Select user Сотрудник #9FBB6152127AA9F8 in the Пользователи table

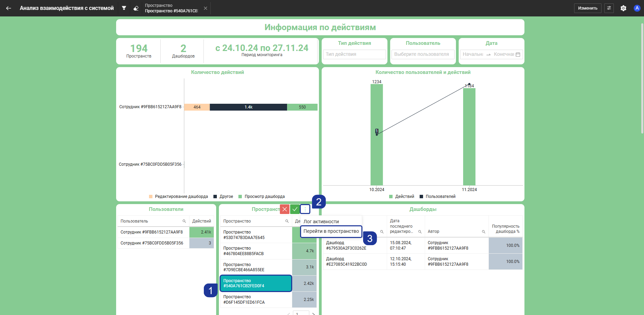coord(153,232)
